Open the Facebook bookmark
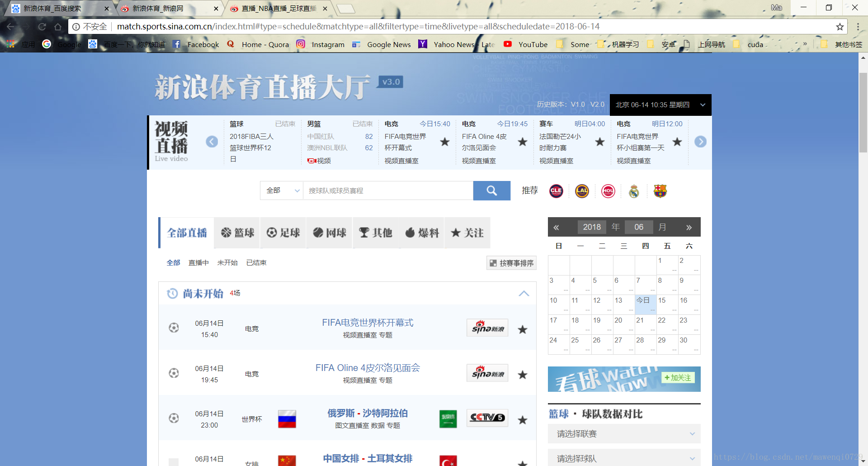The width and height of the screenshot is (868, 466). pyautogui.click(x=196, y=44)
